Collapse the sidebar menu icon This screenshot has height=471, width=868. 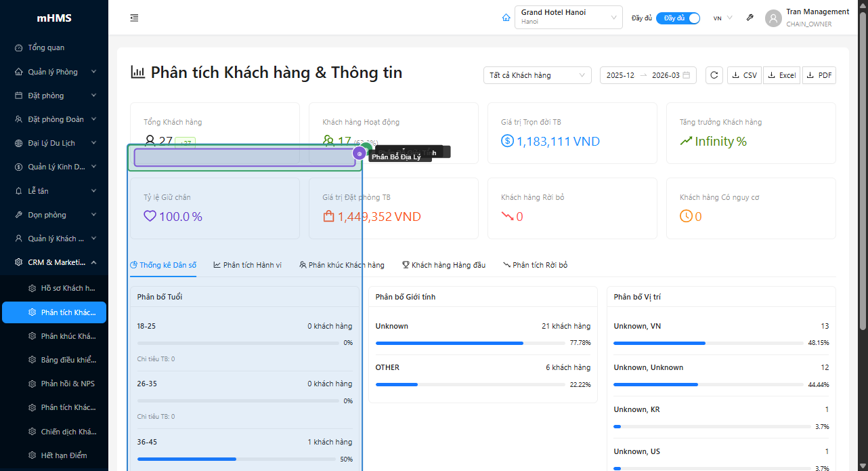pyautogui.click(x=134, y=18)
